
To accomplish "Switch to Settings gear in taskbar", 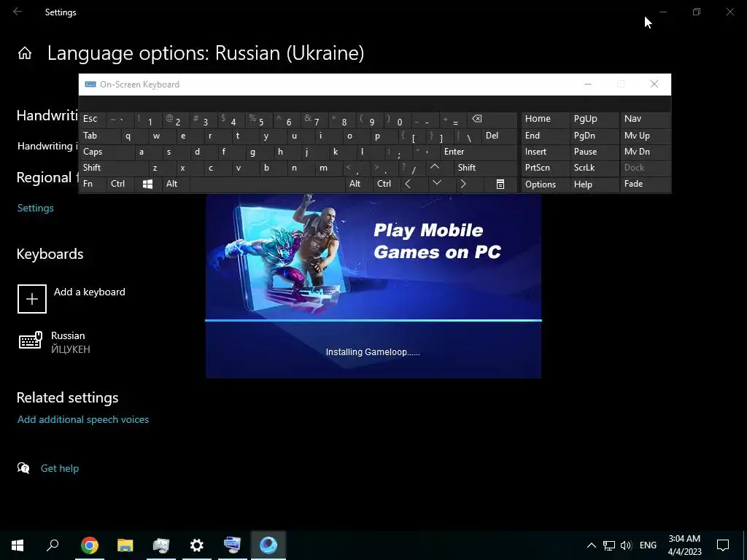I will point(197,545).
